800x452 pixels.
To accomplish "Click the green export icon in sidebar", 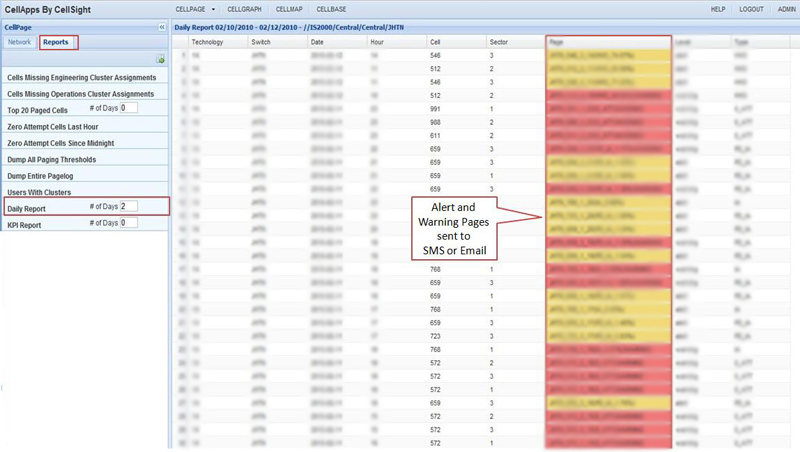I will [160, 60].
